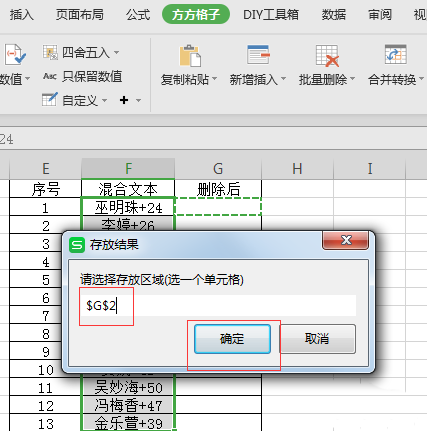Select cell containing 冯梅香+47
Viewport: 427px width, 431px height.
[x=128, y=405]
